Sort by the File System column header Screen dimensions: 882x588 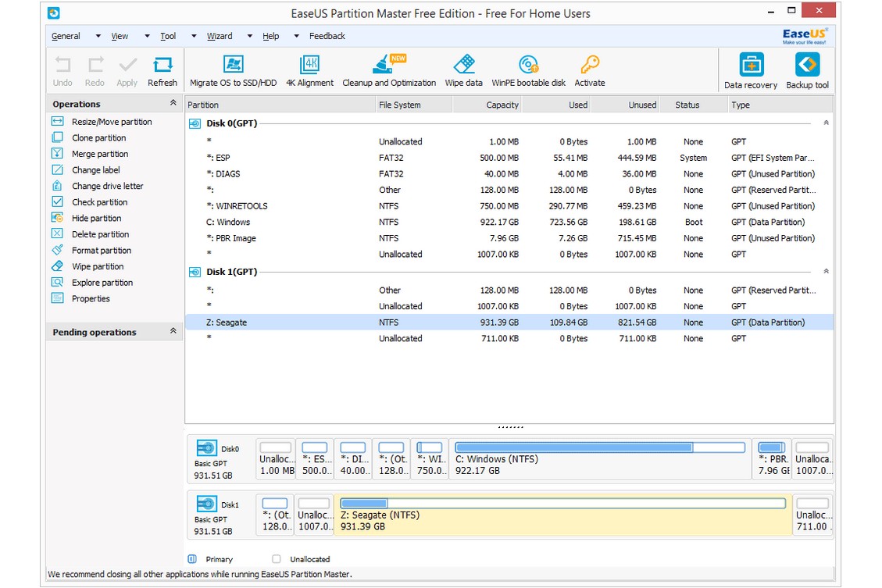[x=414, y=105]
